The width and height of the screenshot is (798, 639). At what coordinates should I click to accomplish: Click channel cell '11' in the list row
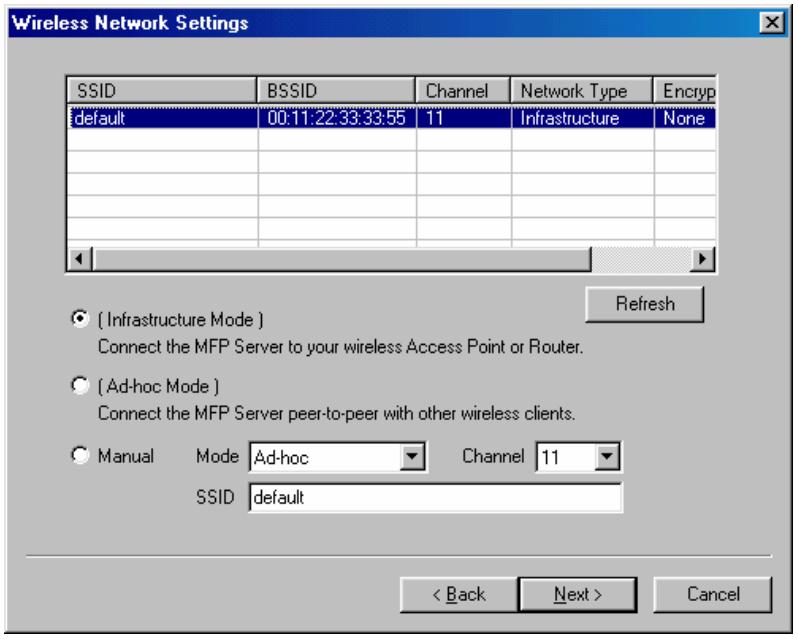coord(464,118)
